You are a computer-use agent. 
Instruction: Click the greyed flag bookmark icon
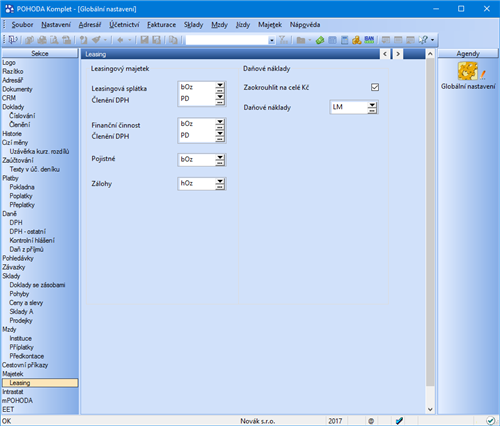(x=96, y=40)
